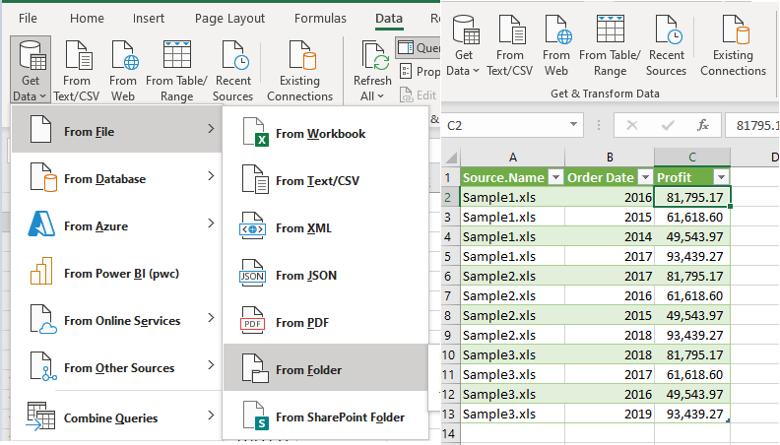780x445 pixels.
Task: Switch to the Insert tab
Action: point(148,18)
